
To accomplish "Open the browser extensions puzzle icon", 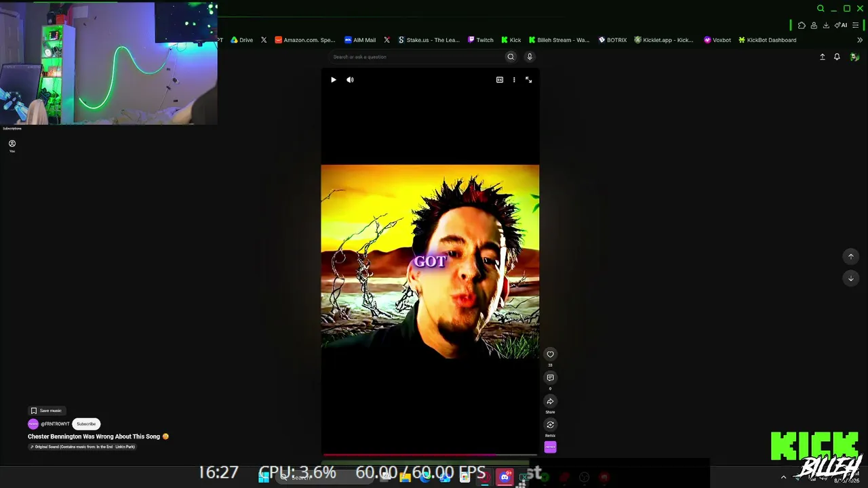I will tap(802, 25).
